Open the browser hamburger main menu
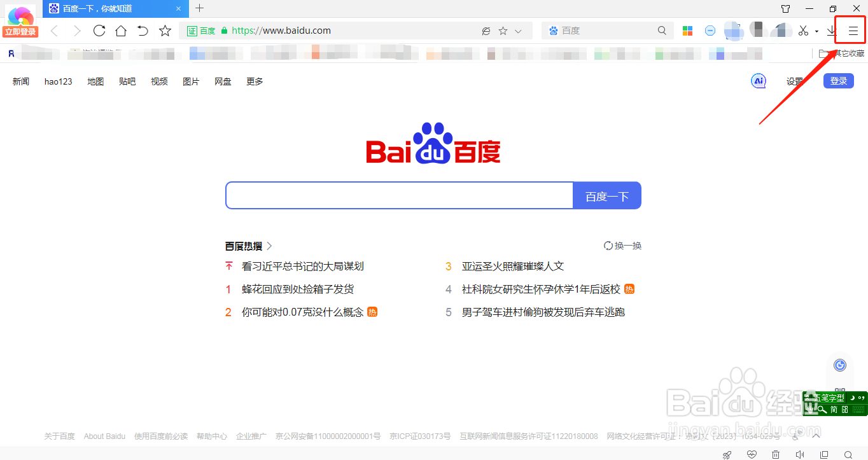The image size is (868, 460). 853,31
